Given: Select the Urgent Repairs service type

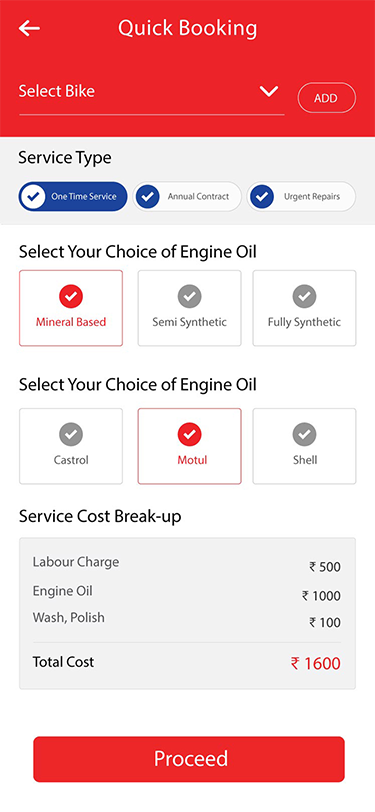Looking at the screenshot, I should click(301, 197).
